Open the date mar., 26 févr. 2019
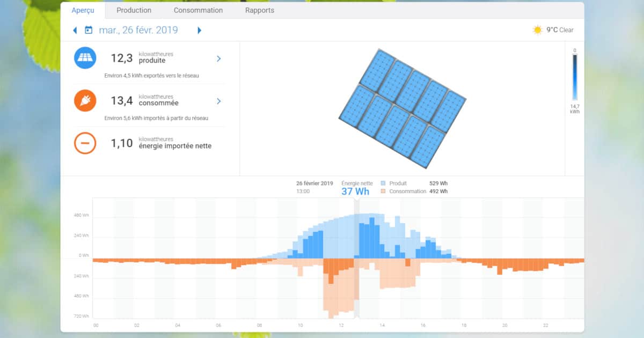Viewport: 644px width, 338px height. pyautogui.click(x=138, y=30)
